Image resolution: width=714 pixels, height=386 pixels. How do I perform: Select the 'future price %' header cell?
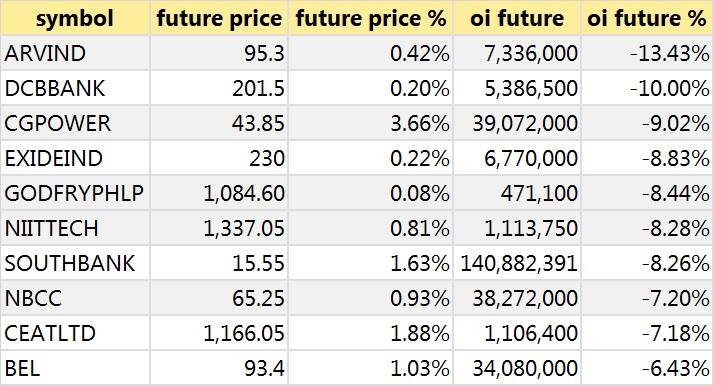click(371, 18)
